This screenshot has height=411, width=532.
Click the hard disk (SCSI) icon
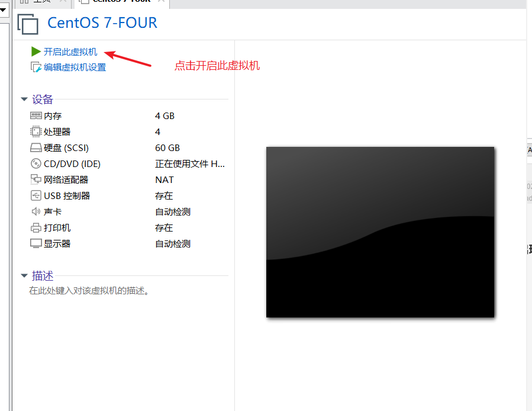coord(36,147)
